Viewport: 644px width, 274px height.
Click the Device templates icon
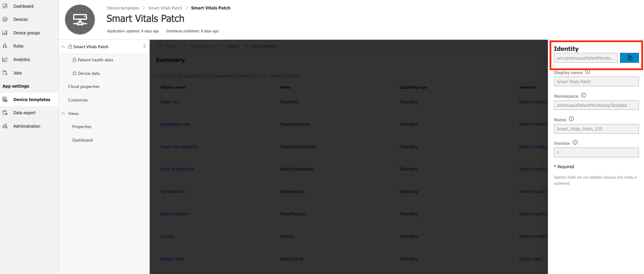click(5, 99)
